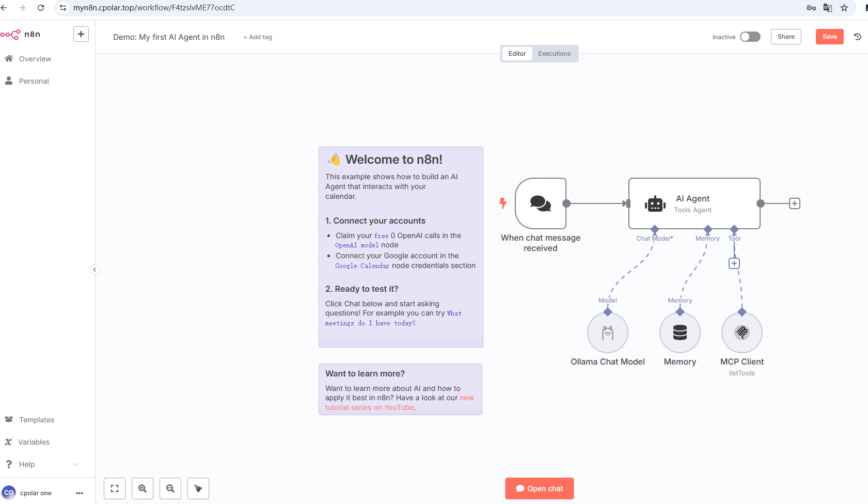This screenshot has height=504, width=868.
Task: Select the Ollama Chat Model node
Action: (x=608, y=333)
